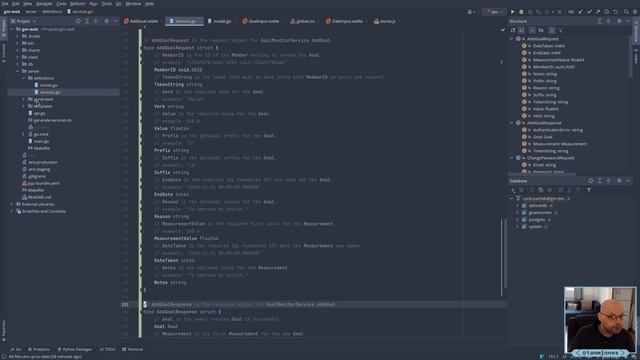Collapse AddGoalRequest in Structure tree

[x=512, y=39]
